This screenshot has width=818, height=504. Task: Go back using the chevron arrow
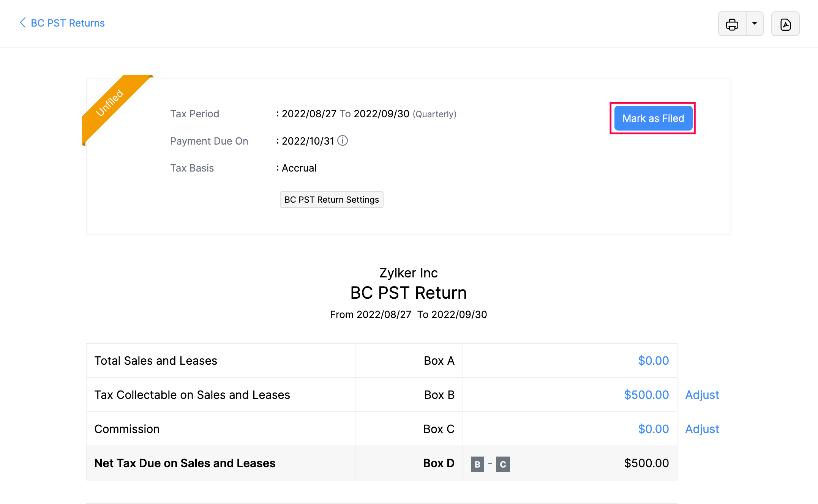coord(23,23)
